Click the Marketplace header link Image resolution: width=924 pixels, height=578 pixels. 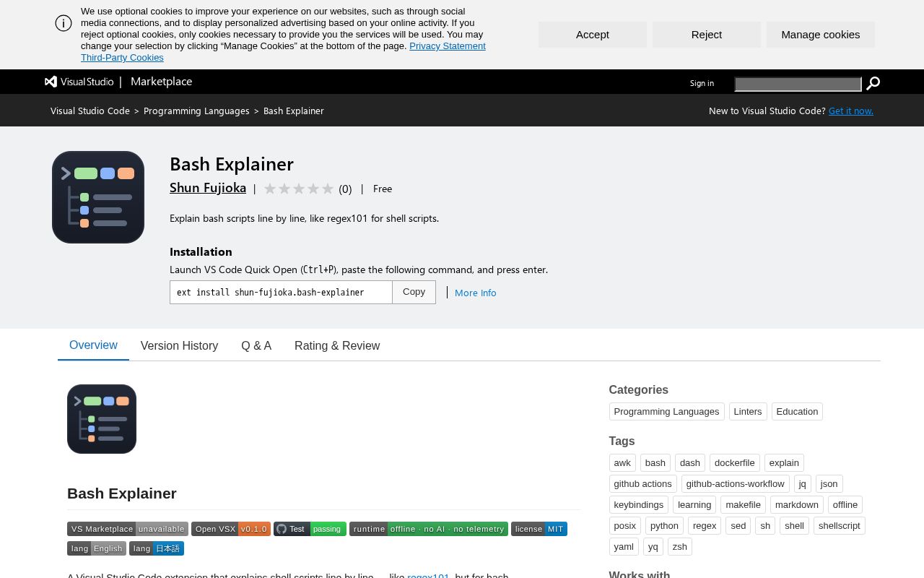pos(161,82)
